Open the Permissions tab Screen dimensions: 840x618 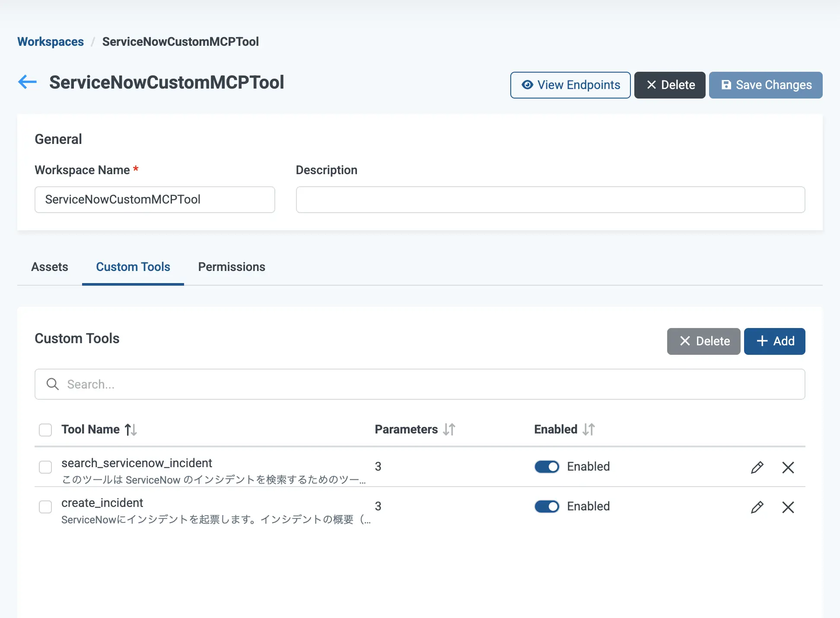[x=232, y=267]
